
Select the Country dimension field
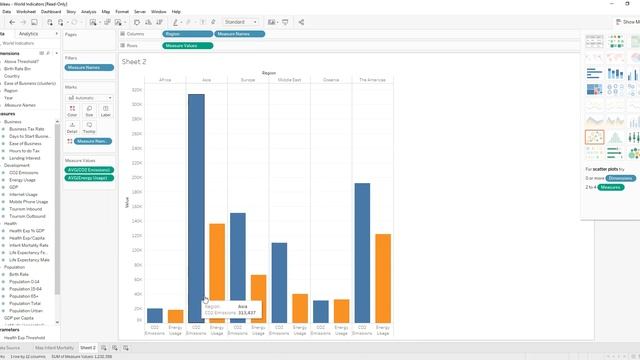pos(12,76)
